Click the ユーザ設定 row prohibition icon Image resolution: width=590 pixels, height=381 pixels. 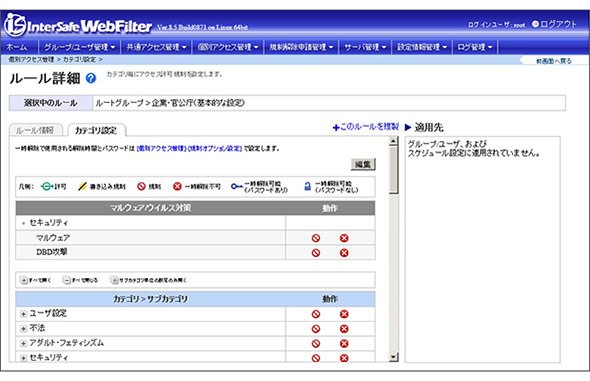point(316,314)
